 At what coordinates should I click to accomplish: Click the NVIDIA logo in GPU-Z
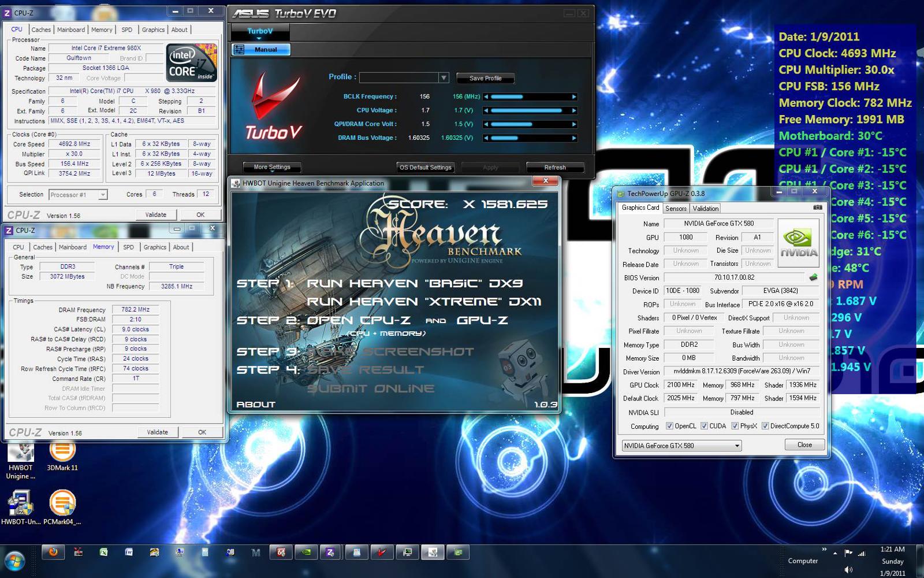coord(799,243)
